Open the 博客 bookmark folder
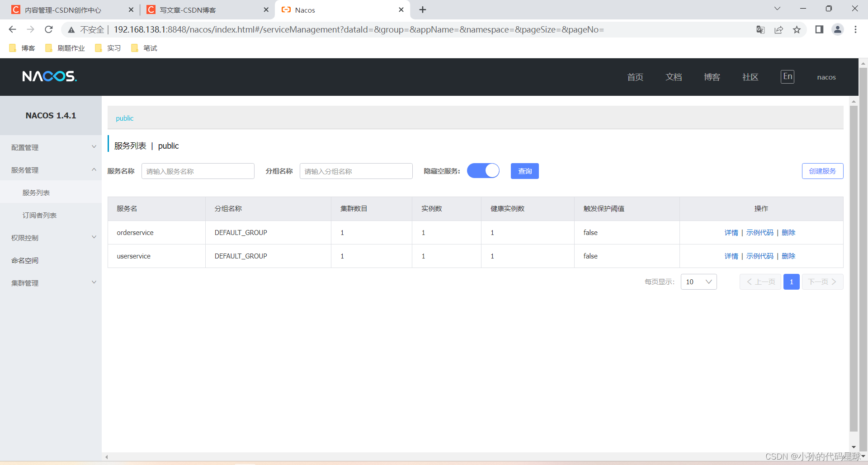This screenshot has height=465, width=868. click(x=22, y=48)
